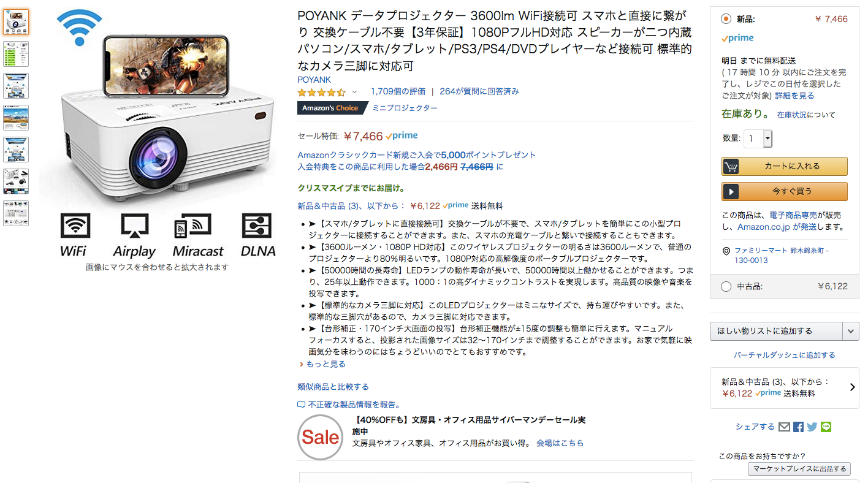Click the red Sale circle badge

pyautogui.click(x=320, y=437)
